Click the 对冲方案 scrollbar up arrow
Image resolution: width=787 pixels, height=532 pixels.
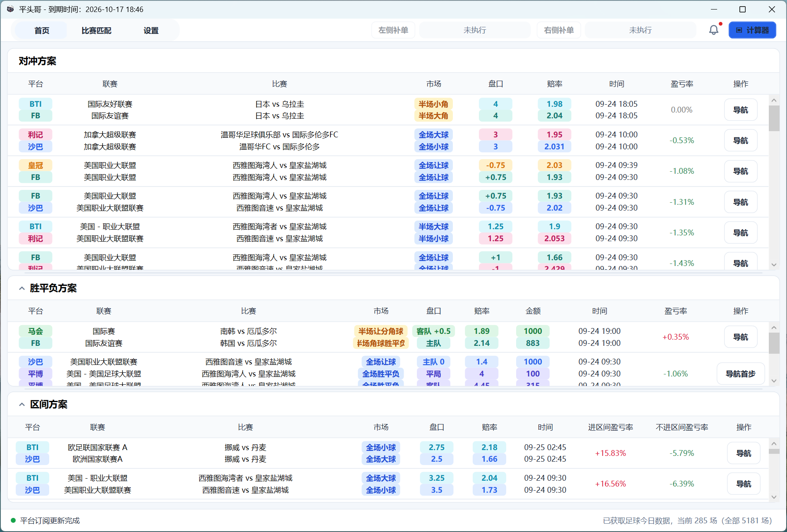(x=774, y=101)
